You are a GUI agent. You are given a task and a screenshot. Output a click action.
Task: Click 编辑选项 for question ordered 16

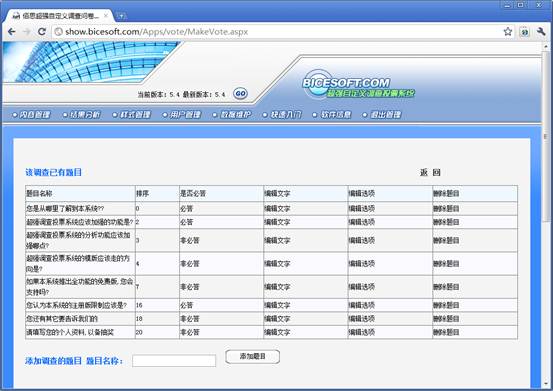361,305
